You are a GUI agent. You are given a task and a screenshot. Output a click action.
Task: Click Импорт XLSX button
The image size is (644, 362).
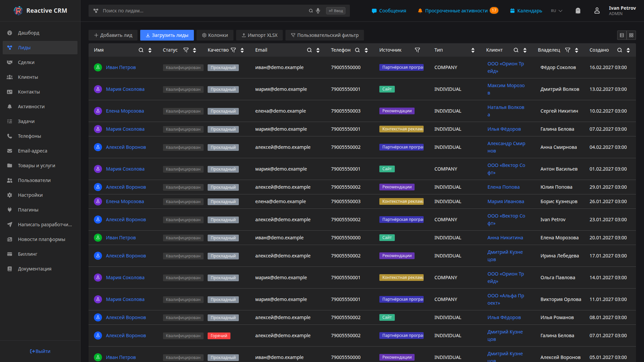(259, 35)
